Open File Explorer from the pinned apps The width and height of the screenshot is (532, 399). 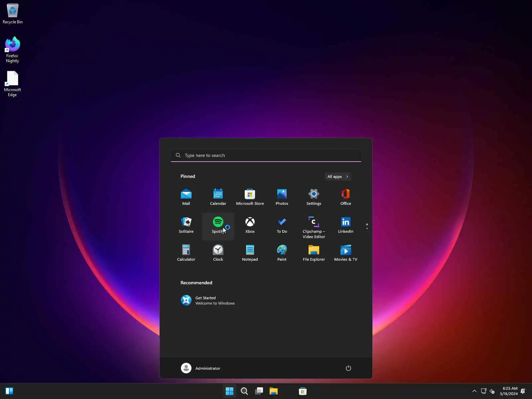[314, 253]
